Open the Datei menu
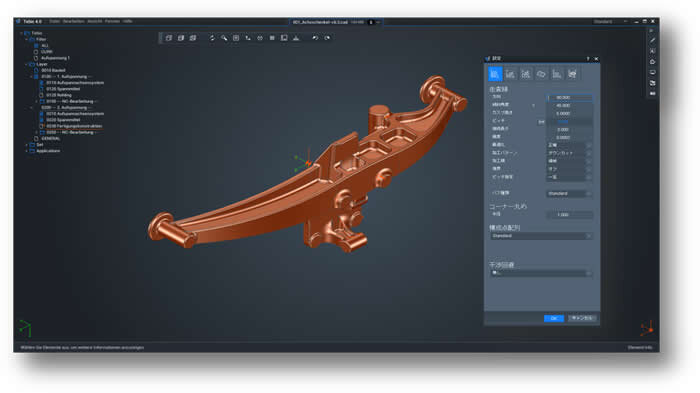 (x=54, y=21)
